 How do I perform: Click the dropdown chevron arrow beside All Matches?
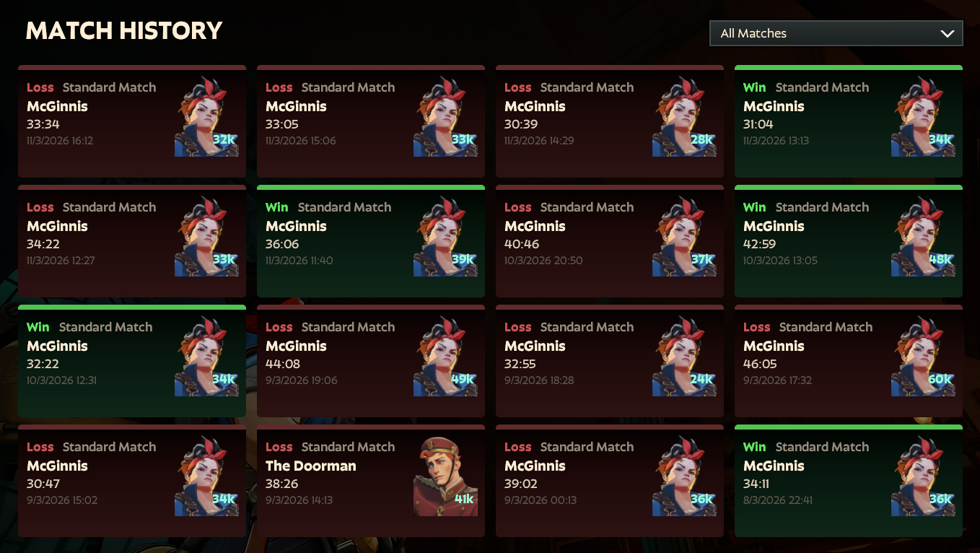[947, 34]
